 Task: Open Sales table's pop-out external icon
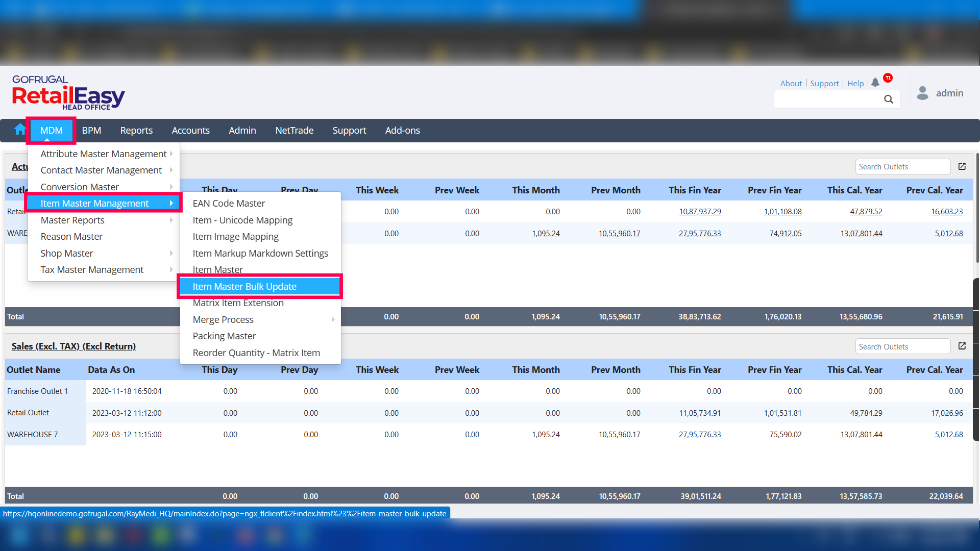click(962, 346)
